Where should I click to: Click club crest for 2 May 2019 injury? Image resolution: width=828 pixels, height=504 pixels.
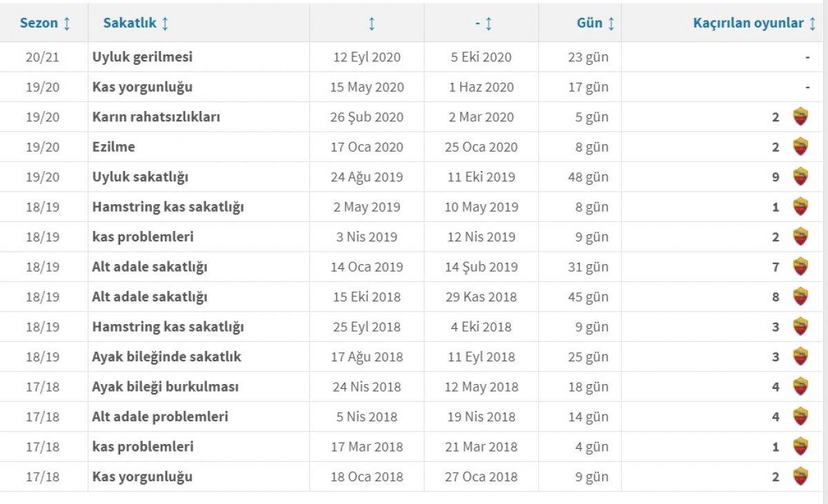click(x=800, y=207)
